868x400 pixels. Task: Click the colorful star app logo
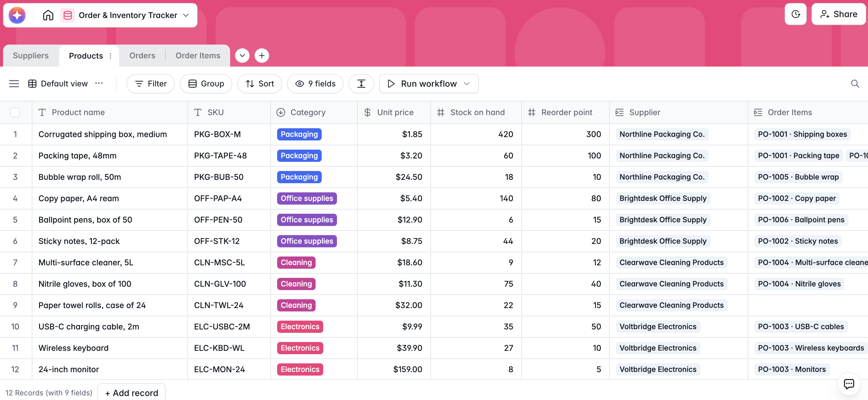17,15
